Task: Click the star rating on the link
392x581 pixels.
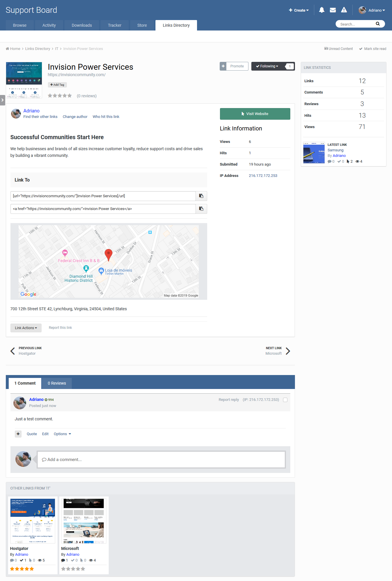Action: tap(60, 96)
